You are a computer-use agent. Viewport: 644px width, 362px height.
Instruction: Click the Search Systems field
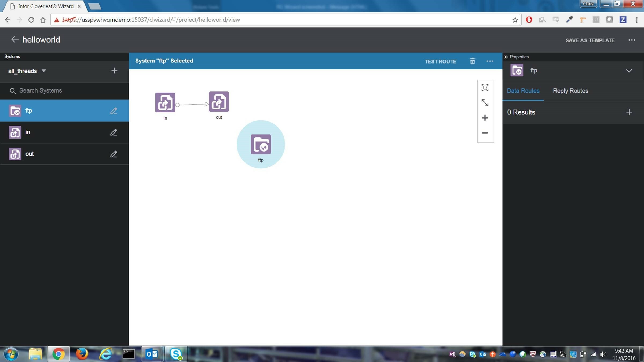coord(40,90)
